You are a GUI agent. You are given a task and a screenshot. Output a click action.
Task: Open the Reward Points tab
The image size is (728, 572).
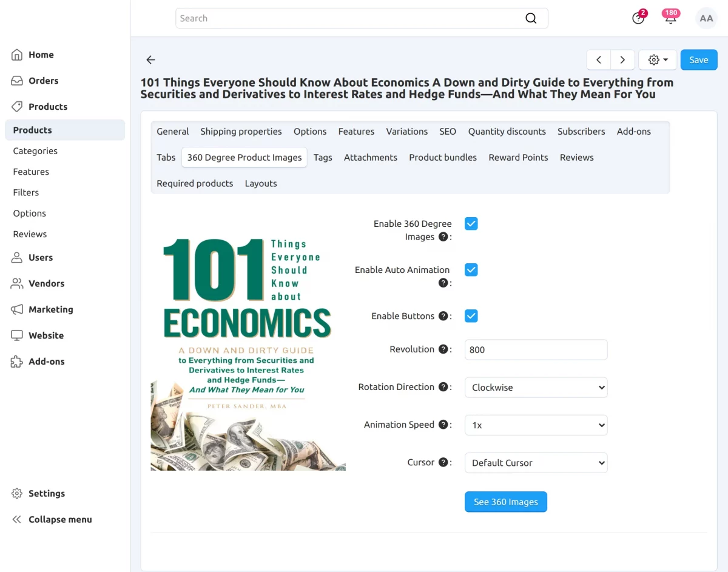518,158
